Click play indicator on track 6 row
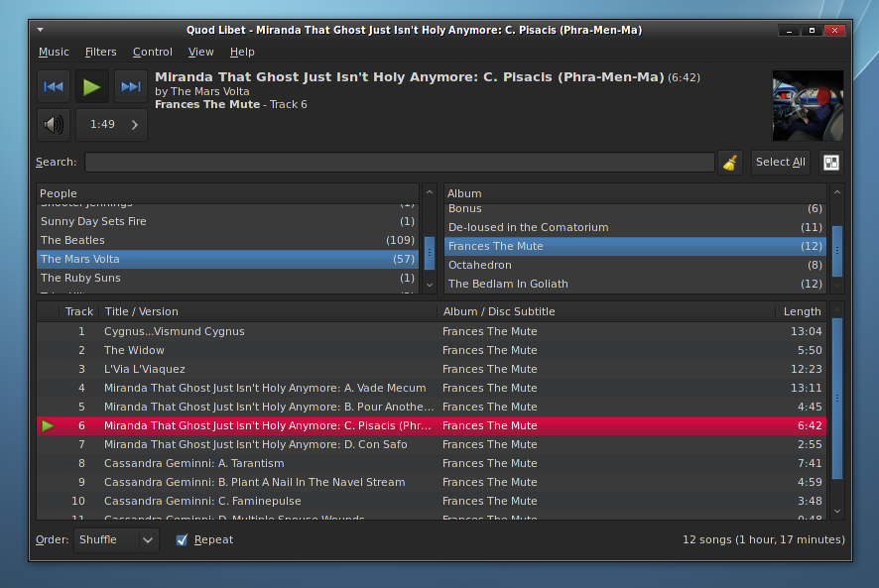Image resolution: width=879 pixels, height=588 pixels. tap(48, 426)
